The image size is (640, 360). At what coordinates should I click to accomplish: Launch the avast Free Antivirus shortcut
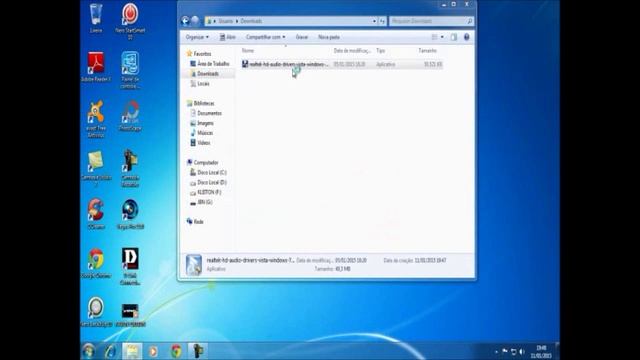coord(96,119)
